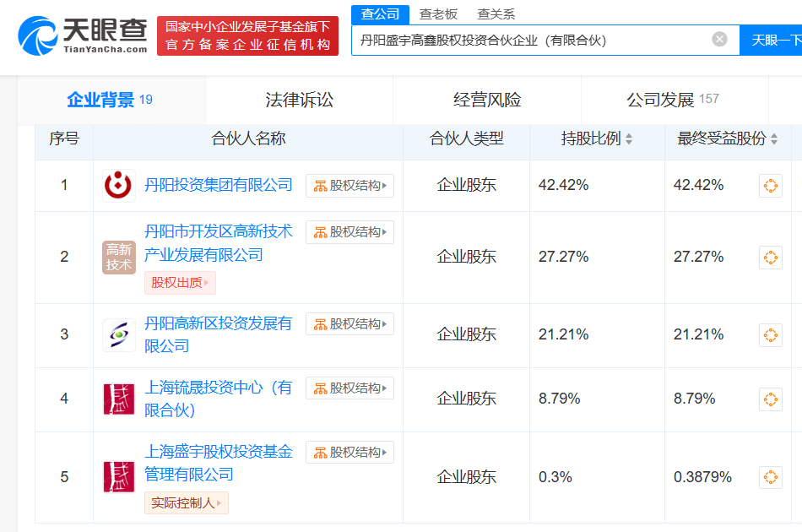
Task: Expand 股权结构 for 上海锍晟投资中心
Action: (350, 388)
